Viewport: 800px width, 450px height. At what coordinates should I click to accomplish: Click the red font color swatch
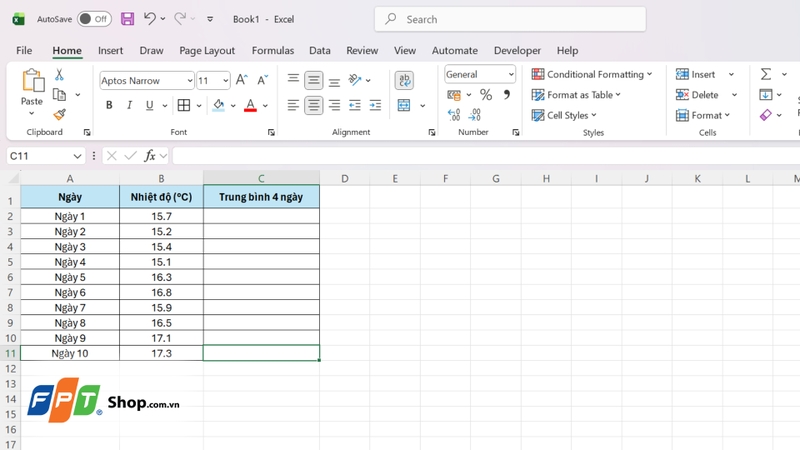pos(250,106)
